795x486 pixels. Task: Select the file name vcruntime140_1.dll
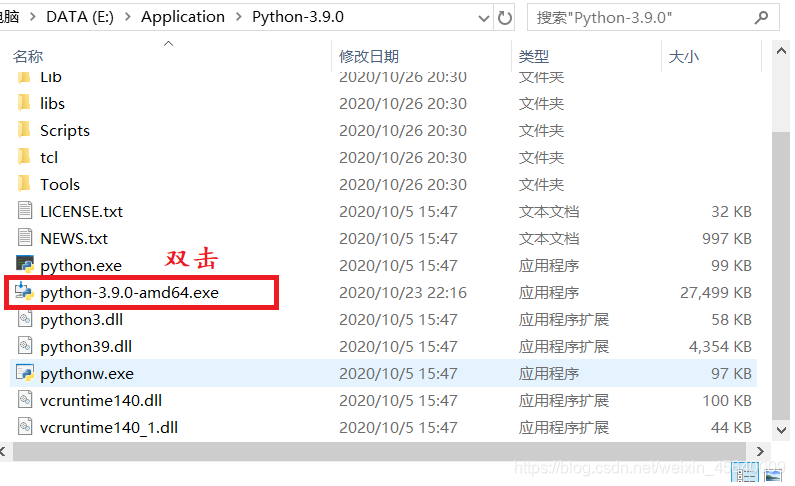[x=109, y=427]
